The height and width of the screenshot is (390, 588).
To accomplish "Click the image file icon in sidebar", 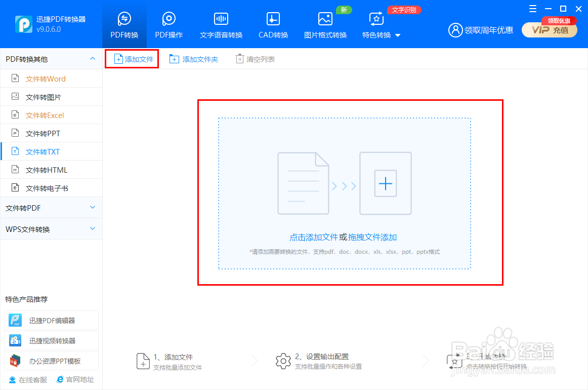I will click(x=15, y=96).
